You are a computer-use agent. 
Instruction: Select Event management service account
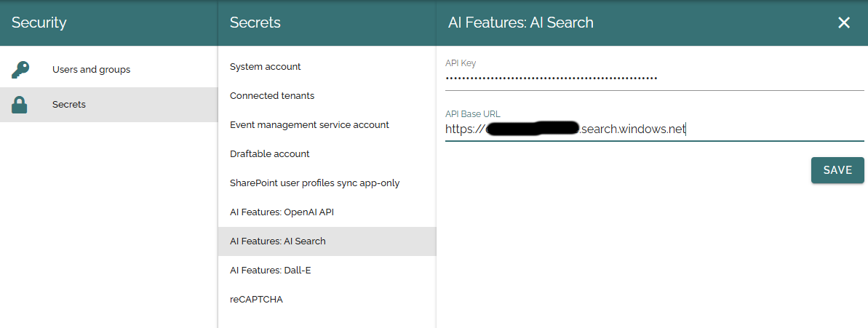327,125
